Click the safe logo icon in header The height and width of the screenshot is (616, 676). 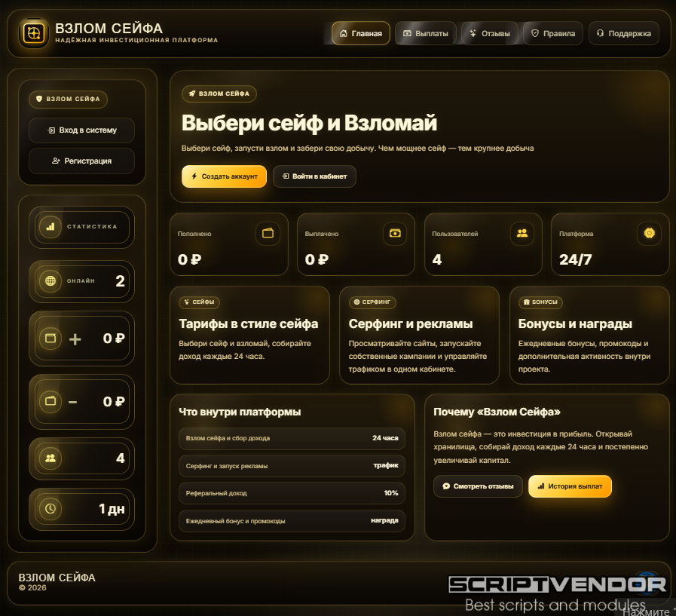click(x=34, y=32)
